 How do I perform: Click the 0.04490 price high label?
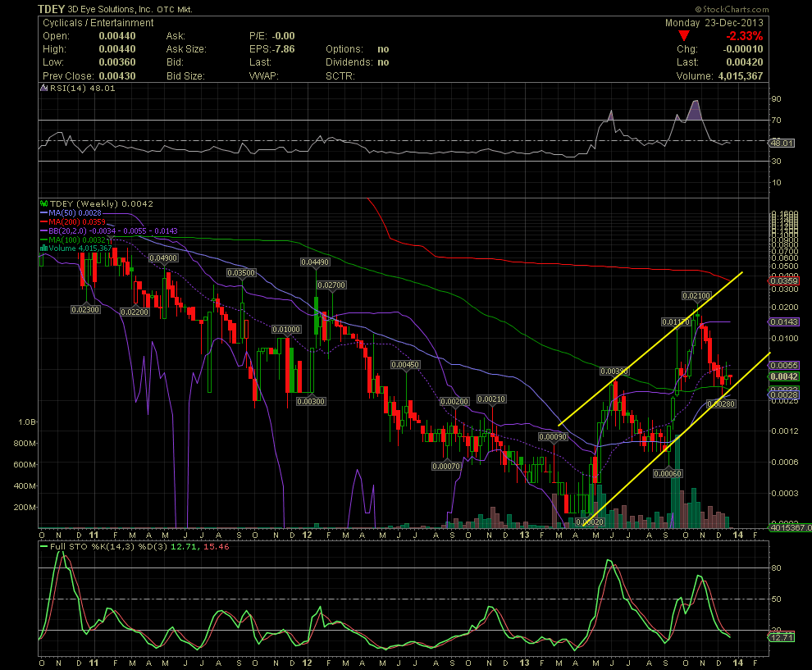[316, 262]
